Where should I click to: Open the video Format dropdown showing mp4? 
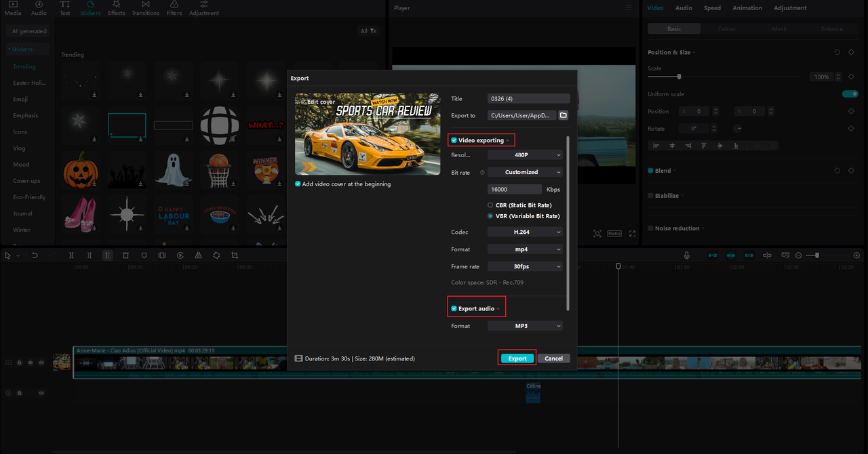click(x=525, y=249)
